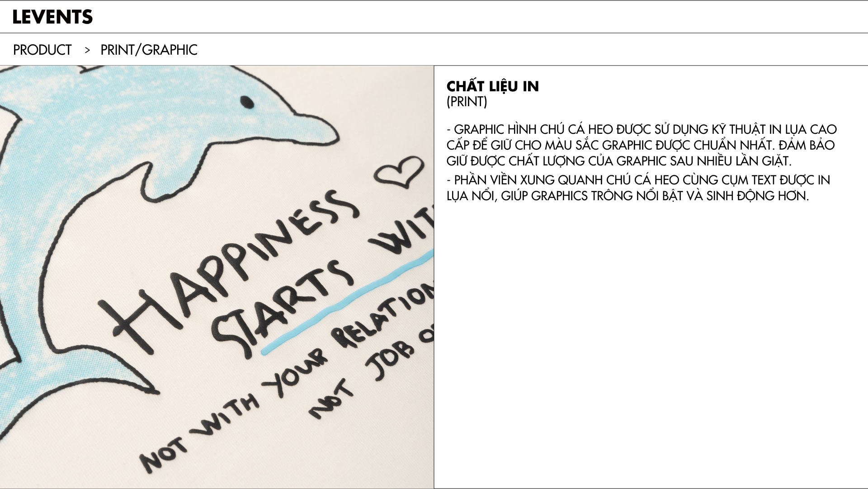This screenshot has height=489, width=868.
Task: Click the heart doodle outline
Action: (x=399, y=172)
